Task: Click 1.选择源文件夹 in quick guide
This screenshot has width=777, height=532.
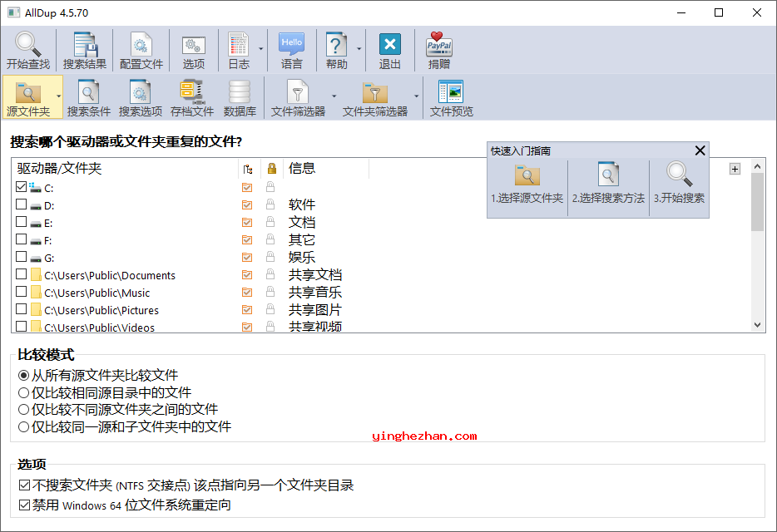Action: tap(527, 183)
